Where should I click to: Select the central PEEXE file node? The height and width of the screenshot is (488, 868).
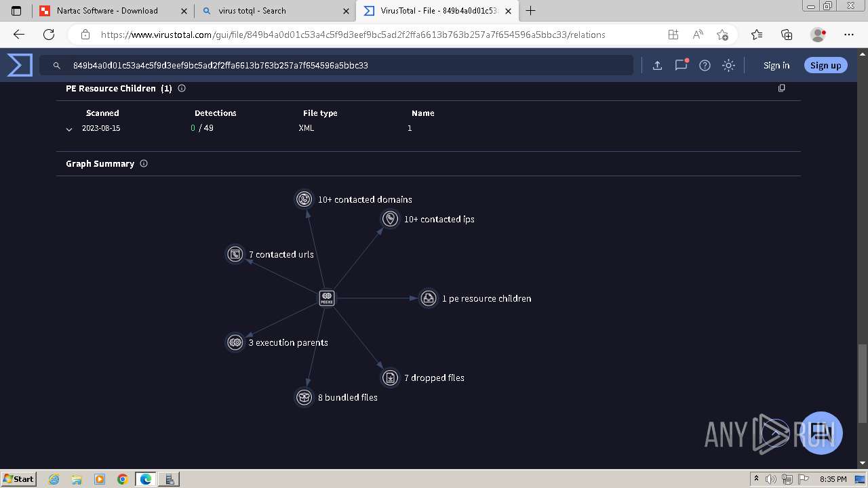click(x=327, y=298)
